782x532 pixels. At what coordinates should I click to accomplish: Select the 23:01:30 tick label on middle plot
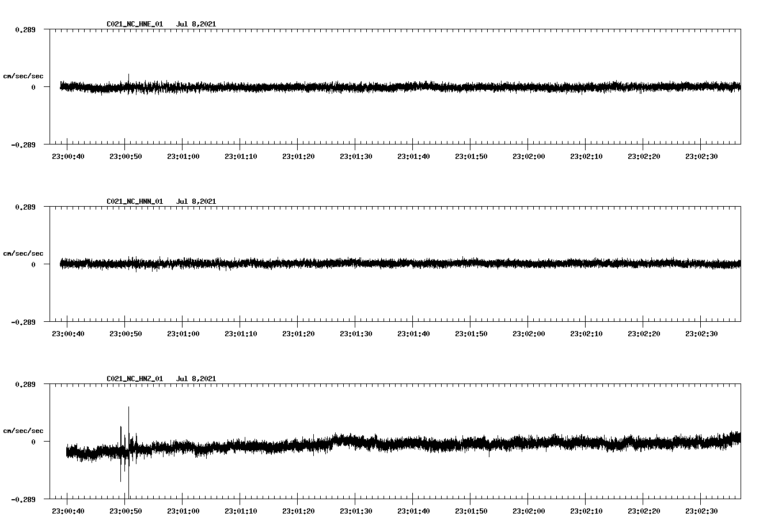click(355, 333)
